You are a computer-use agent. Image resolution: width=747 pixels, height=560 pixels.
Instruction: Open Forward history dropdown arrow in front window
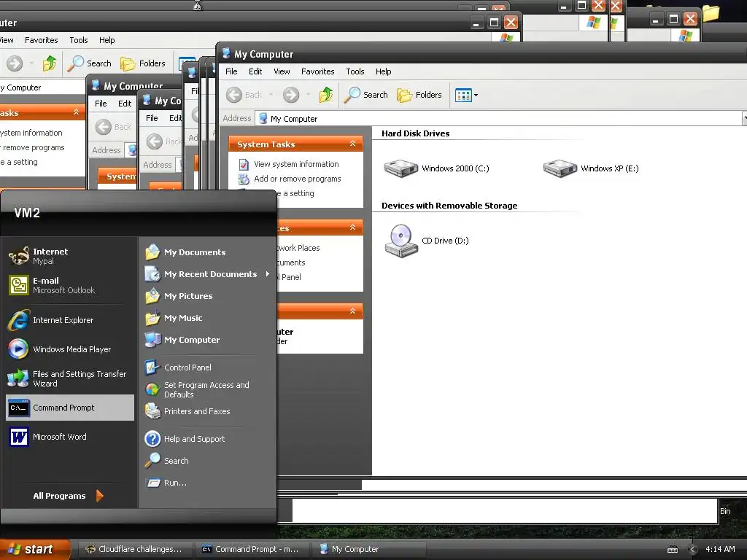tap(308, 95)
